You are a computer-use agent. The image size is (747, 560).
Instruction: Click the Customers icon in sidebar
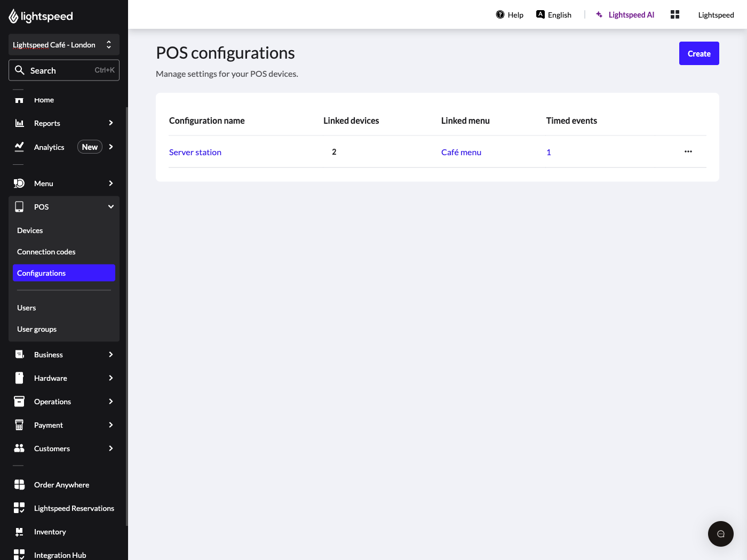tap(19, 448)
